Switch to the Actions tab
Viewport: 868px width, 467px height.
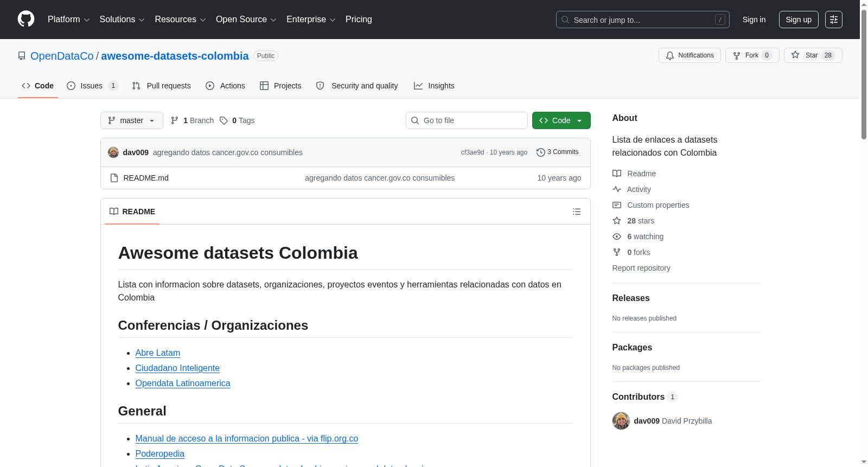click(226, 86)
